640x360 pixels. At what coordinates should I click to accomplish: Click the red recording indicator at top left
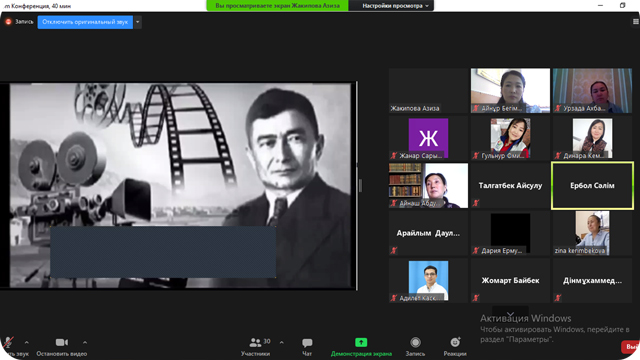pyautogui.click(x=8, y=22)
